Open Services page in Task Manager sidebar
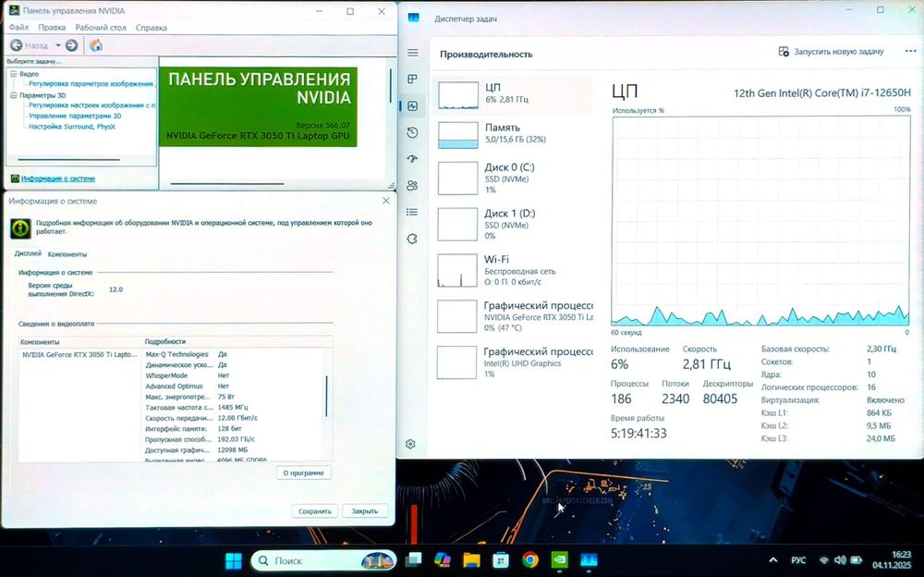 tap(412, 239)
